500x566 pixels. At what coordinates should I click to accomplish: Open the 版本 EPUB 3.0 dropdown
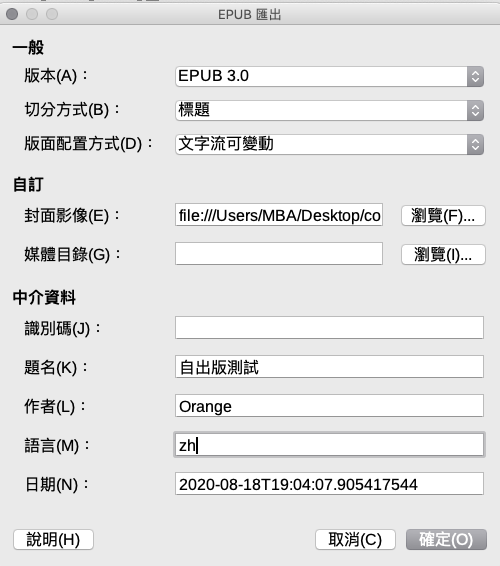[x=329, y=76]
